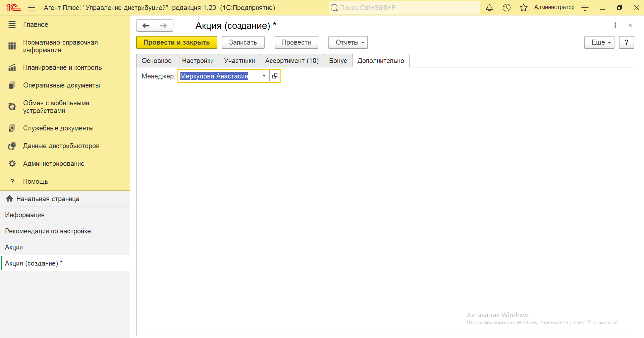Screen dimensions: 644x338
Task: Click Данные дистрибьюторов section icon
Action: click(12, 146)
